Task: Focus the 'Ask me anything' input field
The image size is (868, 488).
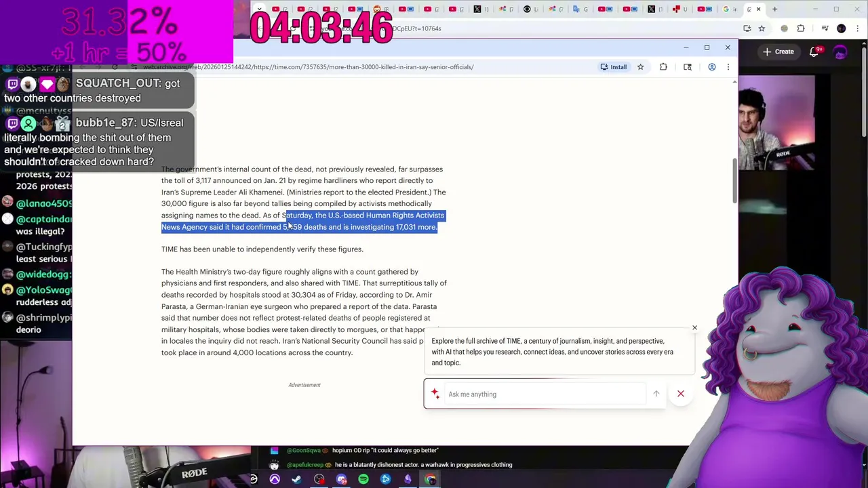Action: pyautogui.click(x=545, y=394)
